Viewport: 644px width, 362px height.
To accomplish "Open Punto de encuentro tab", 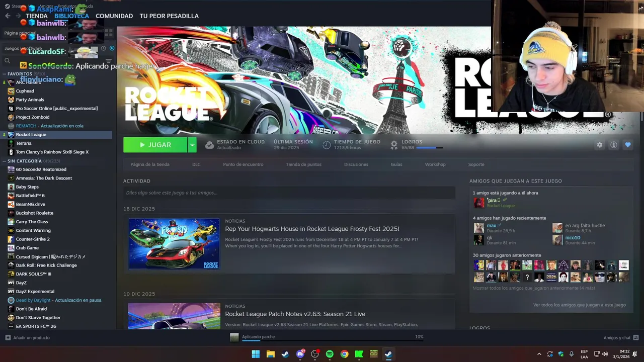I will click(x=243, y=164).
